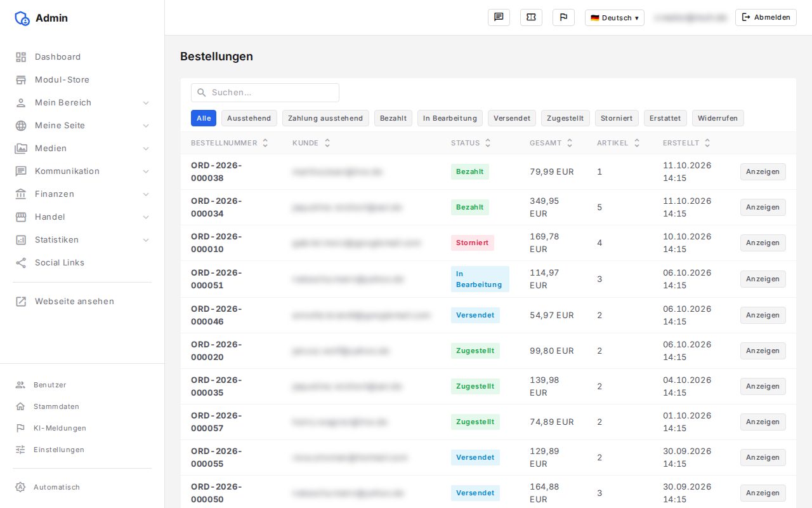Viewport: 812px width, 508px height.
Task: Filter orders by Zahlung ausstehend
Action: (x=325, y=118)
